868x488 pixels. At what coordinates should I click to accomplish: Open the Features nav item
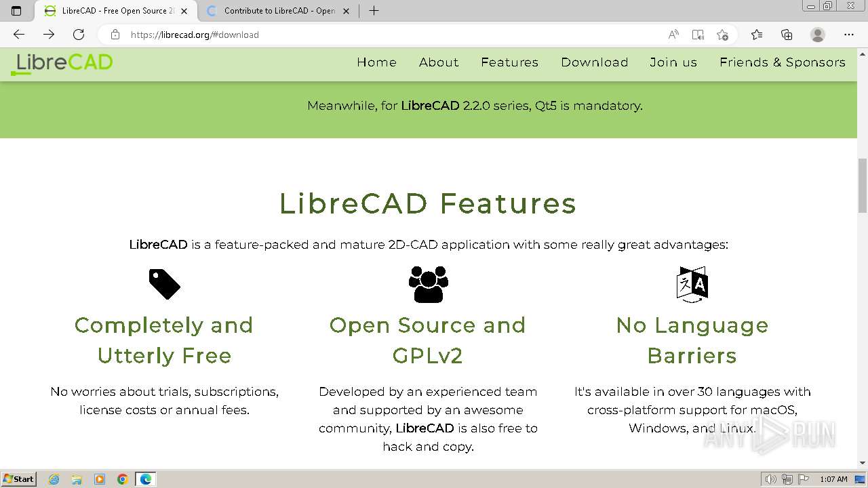[x=509, y=62]
